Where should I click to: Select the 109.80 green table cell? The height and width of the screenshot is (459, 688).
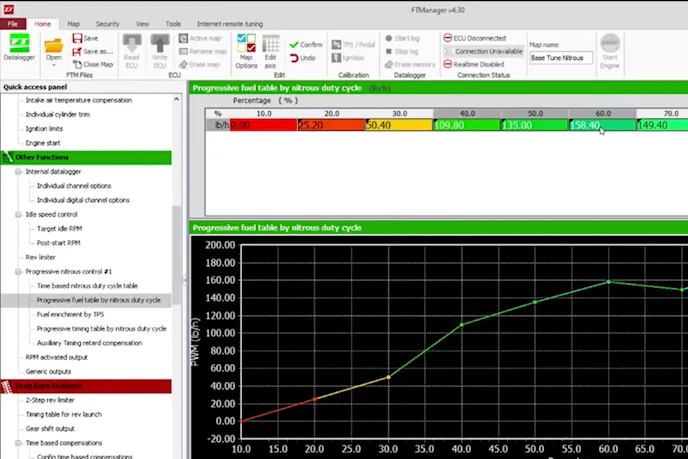coord(467,125)
